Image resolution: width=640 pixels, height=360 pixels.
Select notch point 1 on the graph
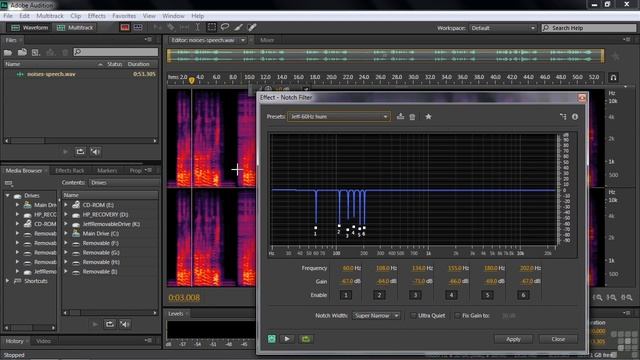(x=316, y=228)
